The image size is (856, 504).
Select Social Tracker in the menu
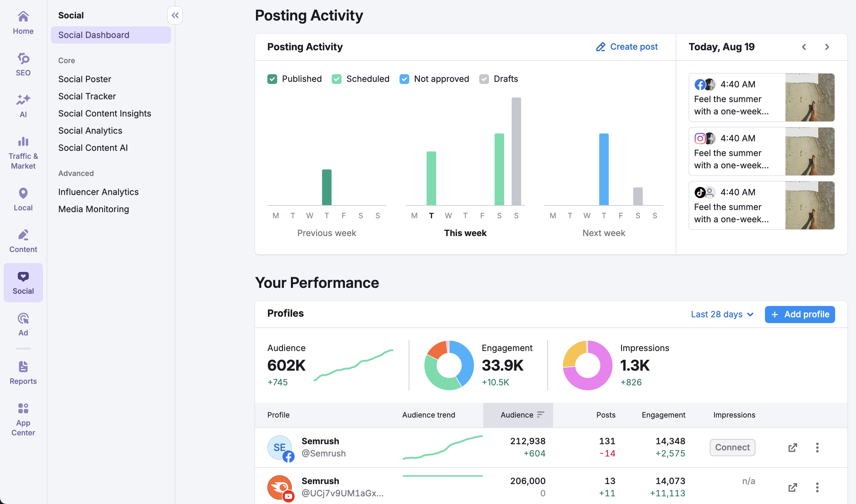87,96
